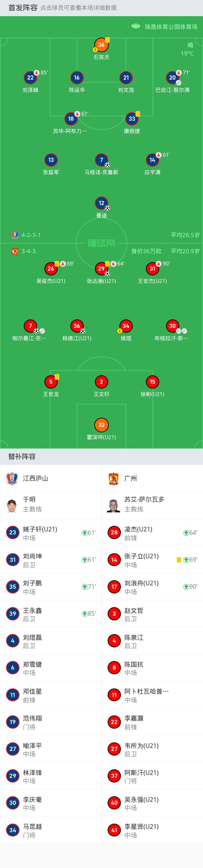This screenshot has height=868, width=203.
Task: Tap the stadium icon beside venue name
Action: (136, 26)
